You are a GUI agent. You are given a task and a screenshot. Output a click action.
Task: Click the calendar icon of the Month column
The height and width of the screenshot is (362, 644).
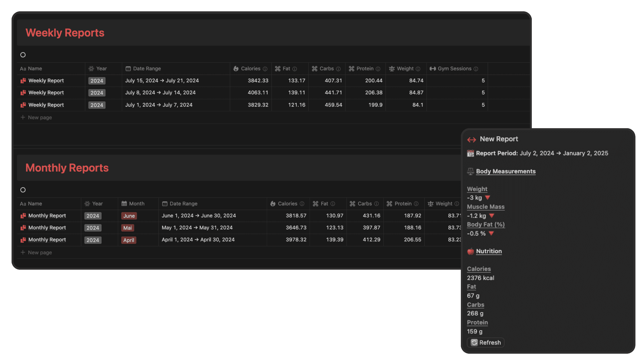coord(124,204)
